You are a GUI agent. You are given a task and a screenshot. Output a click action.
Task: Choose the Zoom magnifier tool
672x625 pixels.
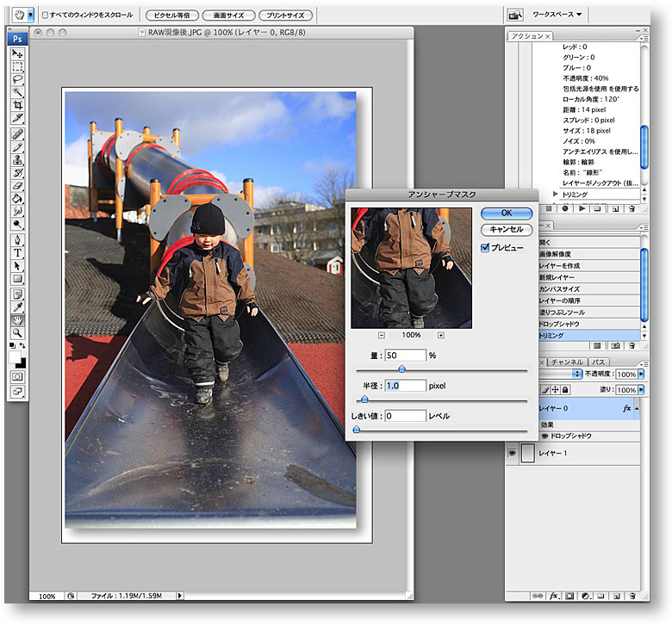tap(17, 332)
